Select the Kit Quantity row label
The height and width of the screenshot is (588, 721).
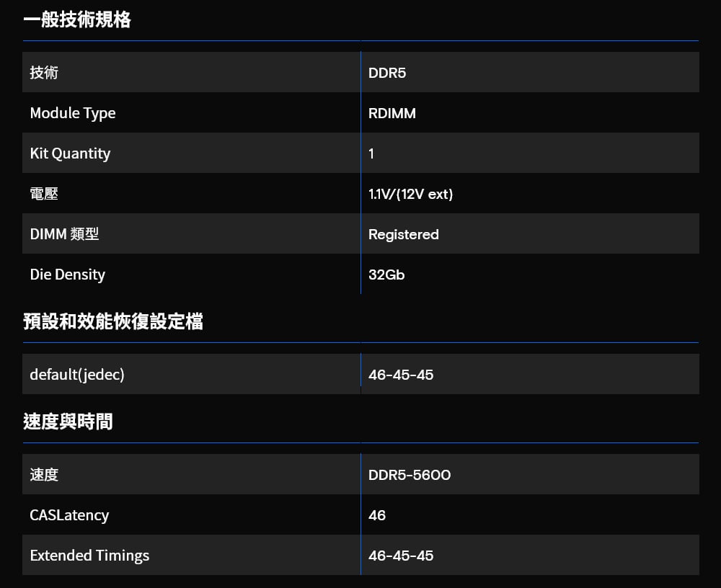(x=70, y=153)
